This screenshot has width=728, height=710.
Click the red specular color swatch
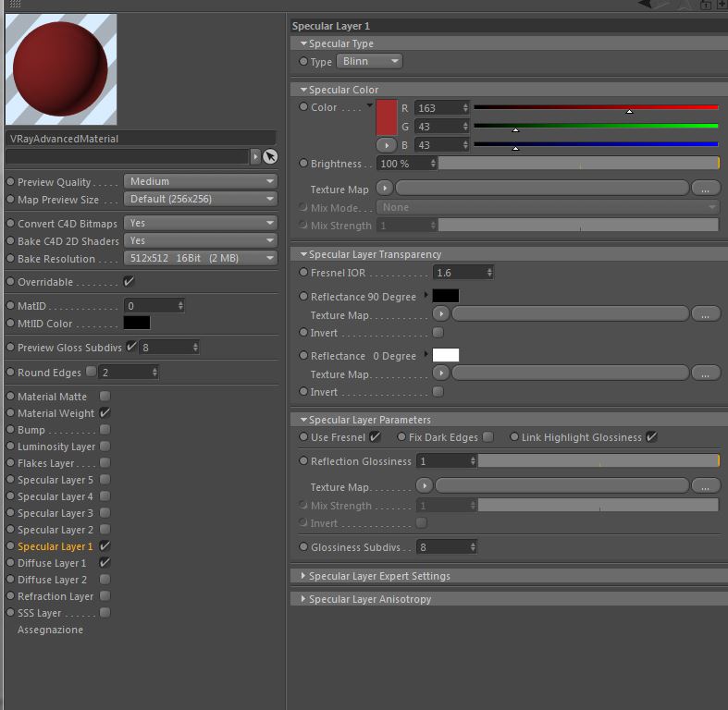click(x=387, y=117)
